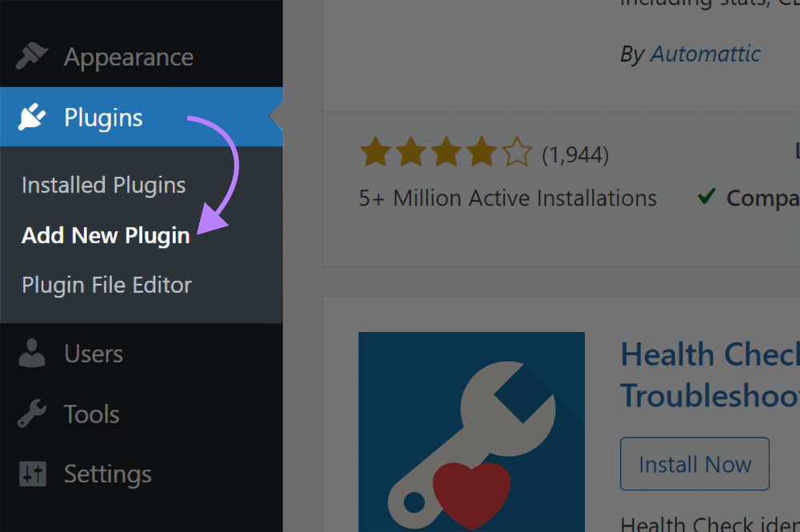Screen dimensions: 800x532
Task: Open the Automattic author link
Action: pyautogui.click(x=705, y=54)
